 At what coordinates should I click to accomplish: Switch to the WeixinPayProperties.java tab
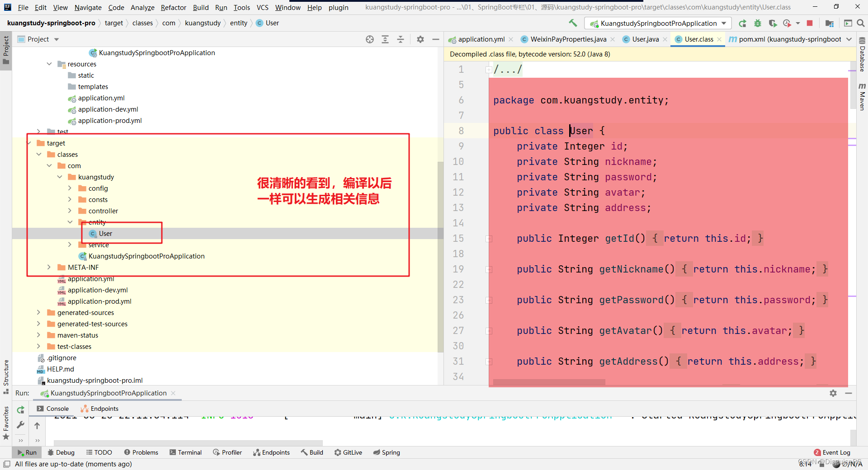(x=568, y=39)
